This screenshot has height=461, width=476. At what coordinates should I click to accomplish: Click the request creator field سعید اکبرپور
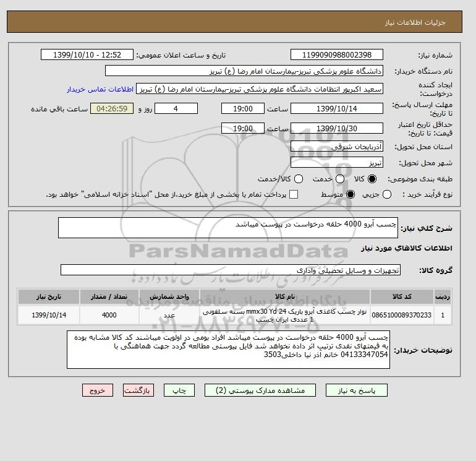260,89
